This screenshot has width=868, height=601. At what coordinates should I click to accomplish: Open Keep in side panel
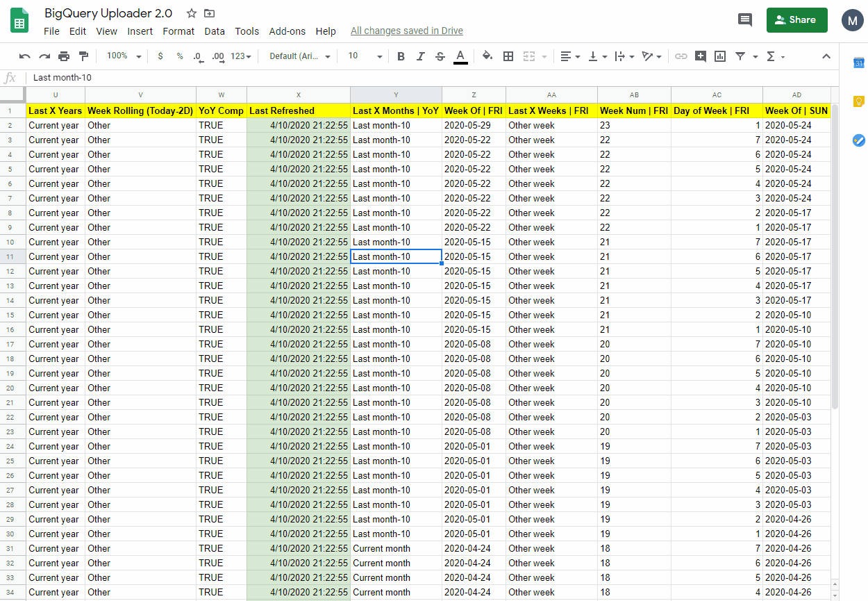point(858,101)
